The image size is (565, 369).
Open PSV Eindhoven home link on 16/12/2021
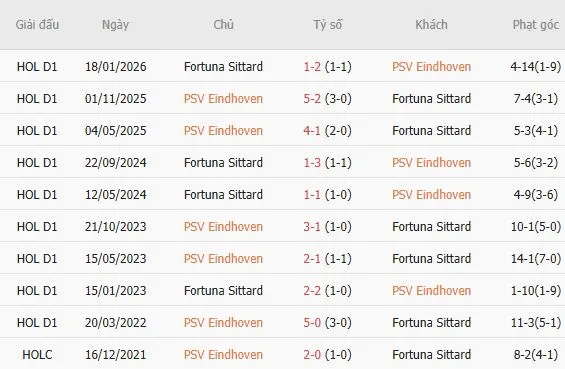click(x=223, y=355)
